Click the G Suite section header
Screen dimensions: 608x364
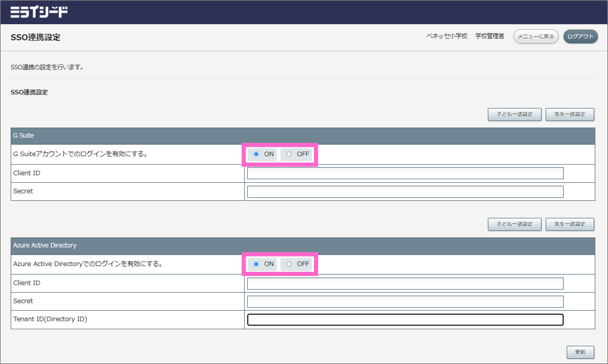(303, 136)
